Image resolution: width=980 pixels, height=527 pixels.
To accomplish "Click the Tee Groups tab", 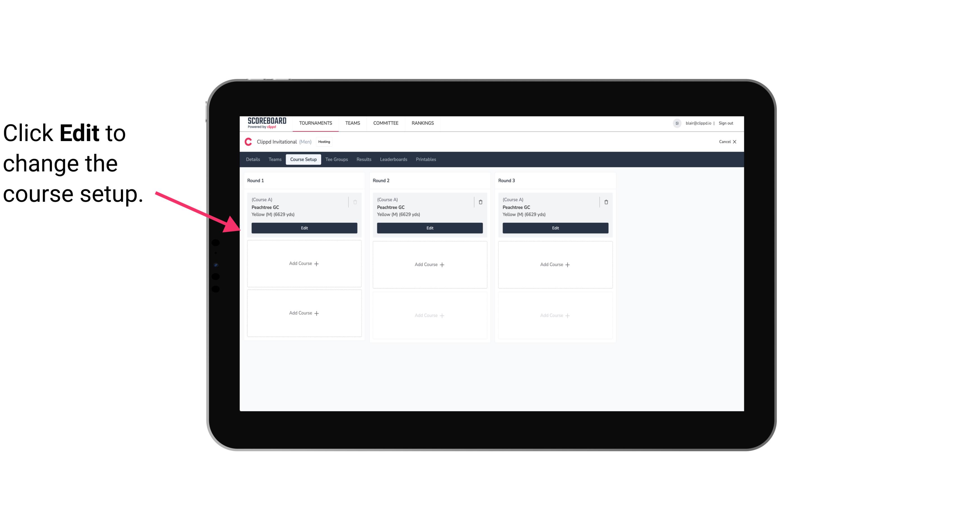I will 336,159.
